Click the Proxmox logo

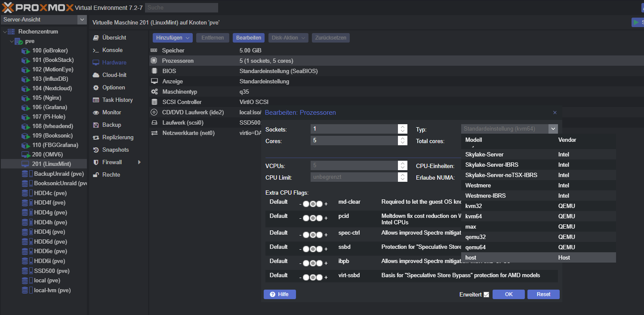pyautogui.click(x=38, y=7)
